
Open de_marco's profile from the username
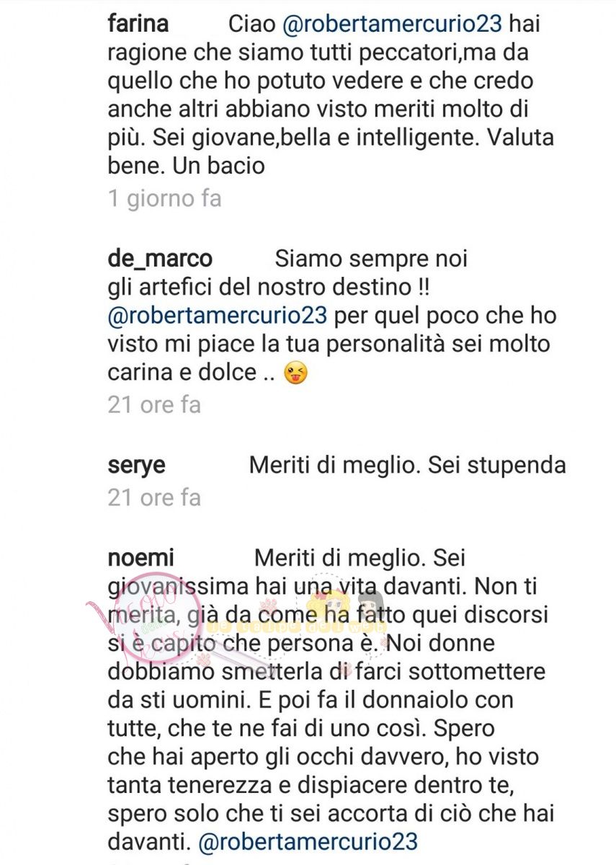159,258
